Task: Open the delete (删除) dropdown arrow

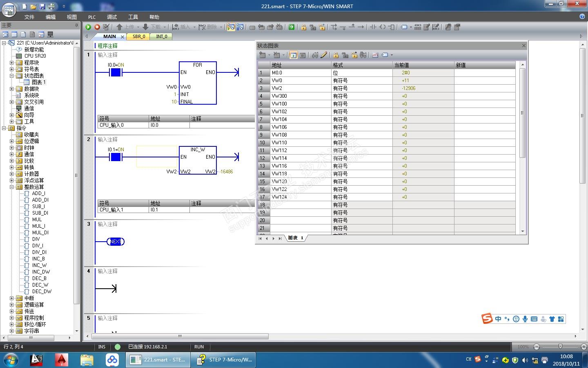Action: pos(221,27)
